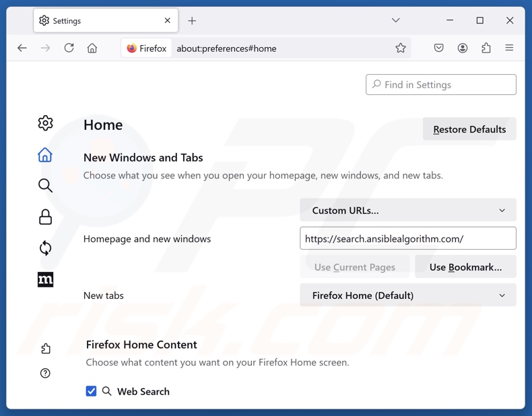Open the Sync settings category
The width and height of the screenshot is (532, 416).
coord(45,248)
